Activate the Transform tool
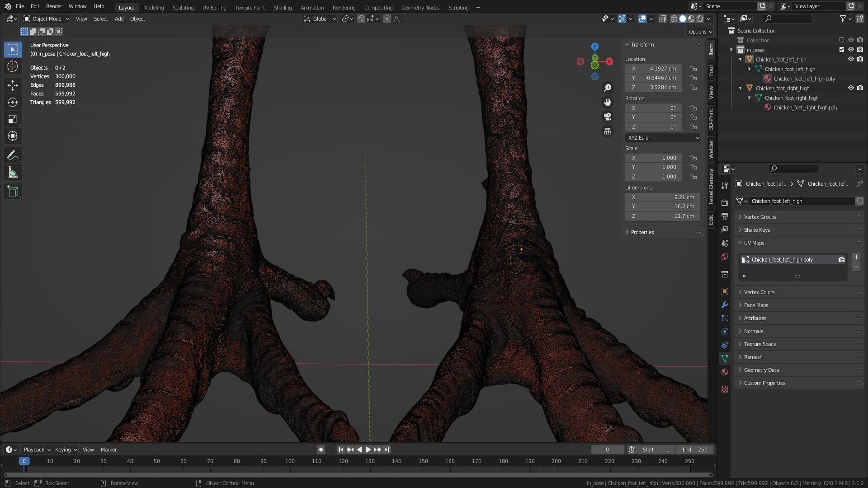868x488 pixels. (13, 136)
